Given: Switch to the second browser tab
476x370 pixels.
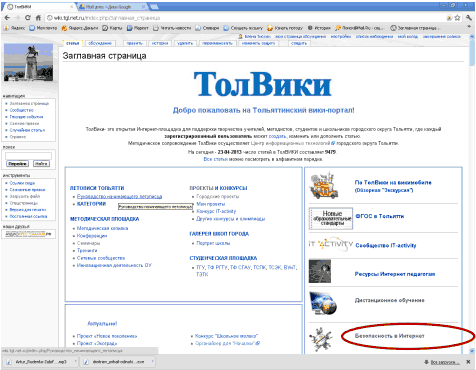Looking at the screenshot, I should click(x=112, y=7).
